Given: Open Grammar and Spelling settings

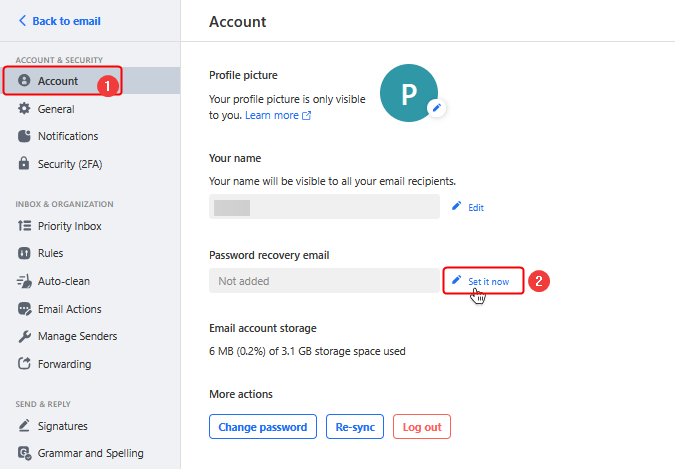Looking at the screenshot, I should click(90, 453).
